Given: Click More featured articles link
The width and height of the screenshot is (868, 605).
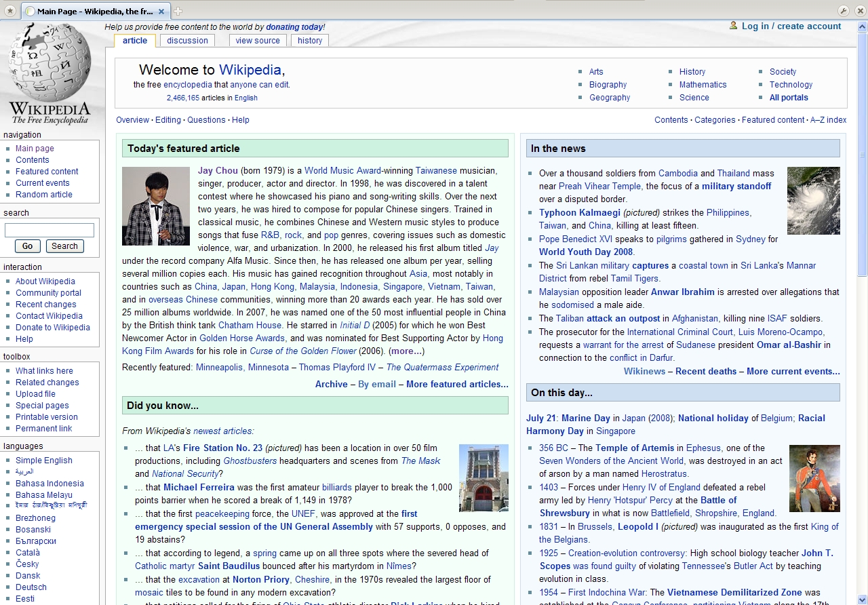Looking at the screenshot, I should pos(457,385).
